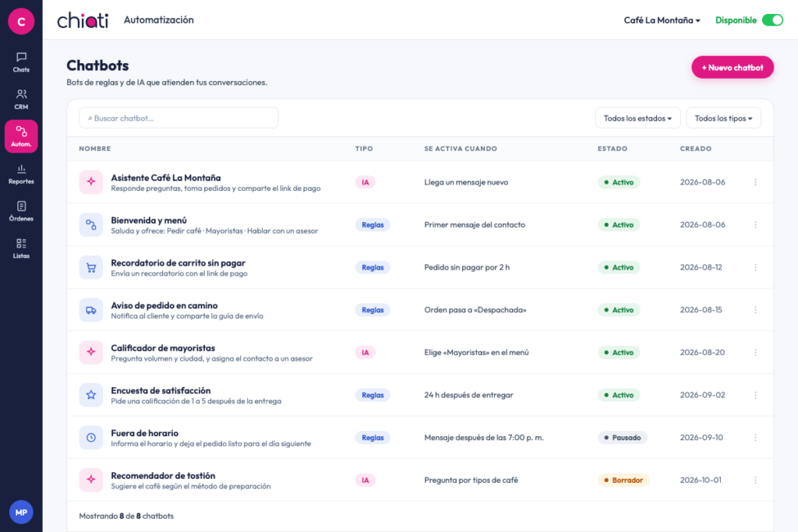The width and height of the screenshot is (798, 532).
Task: Open Listas in the sidebar
Action: click(21, 248)
